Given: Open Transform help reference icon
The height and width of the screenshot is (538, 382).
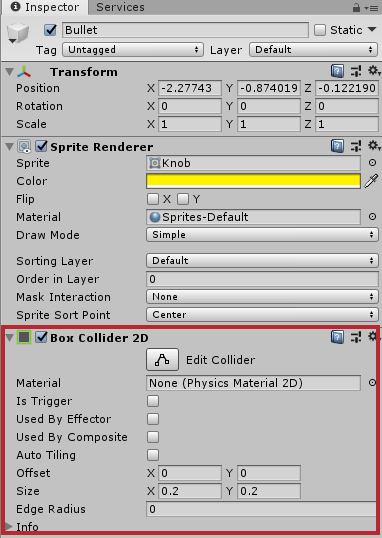Looking at the screenshot, I should point(337,71).
